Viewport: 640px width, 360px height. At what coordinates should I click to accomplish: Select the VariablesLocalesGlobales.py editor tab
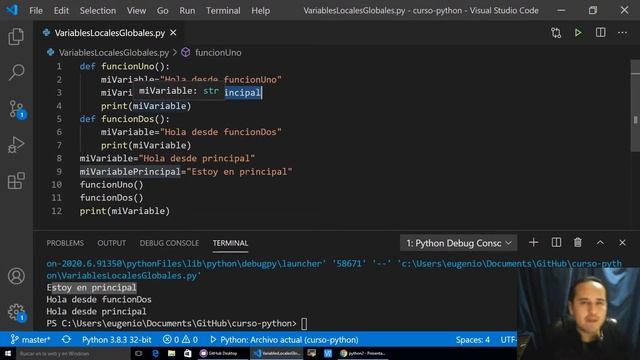[x=110, y=33]
